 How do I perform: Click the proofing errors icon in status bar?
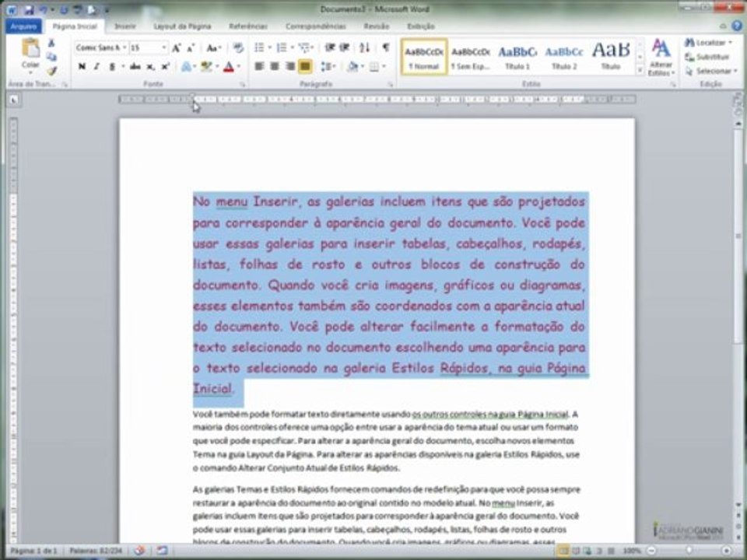[139, 551]
